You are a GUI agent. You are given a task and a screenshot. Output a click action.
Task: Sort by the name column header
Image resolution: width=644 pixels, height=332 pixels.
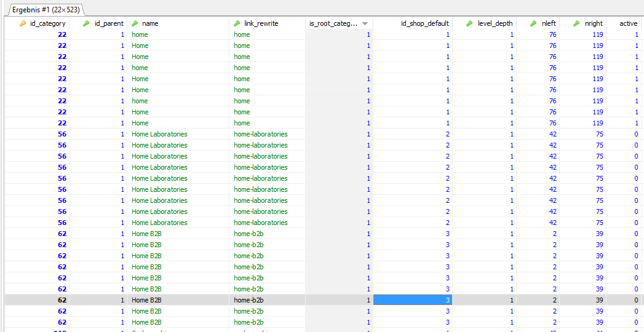click(150, 23)
